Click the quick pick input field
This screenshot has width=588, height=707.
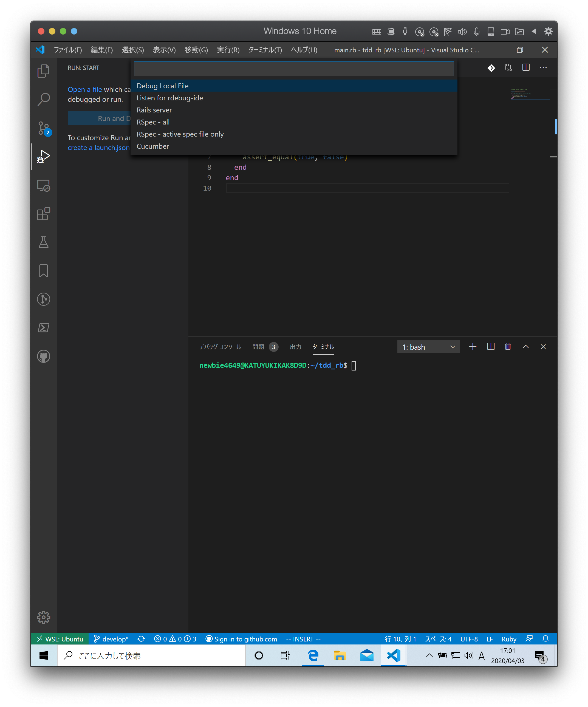(x=294, y=69)
